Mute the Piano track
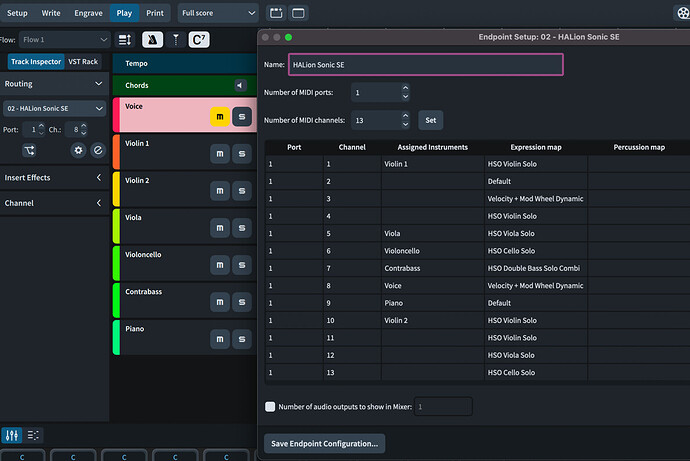The width and height of the screenshot is (690, 461). [220, 339]
